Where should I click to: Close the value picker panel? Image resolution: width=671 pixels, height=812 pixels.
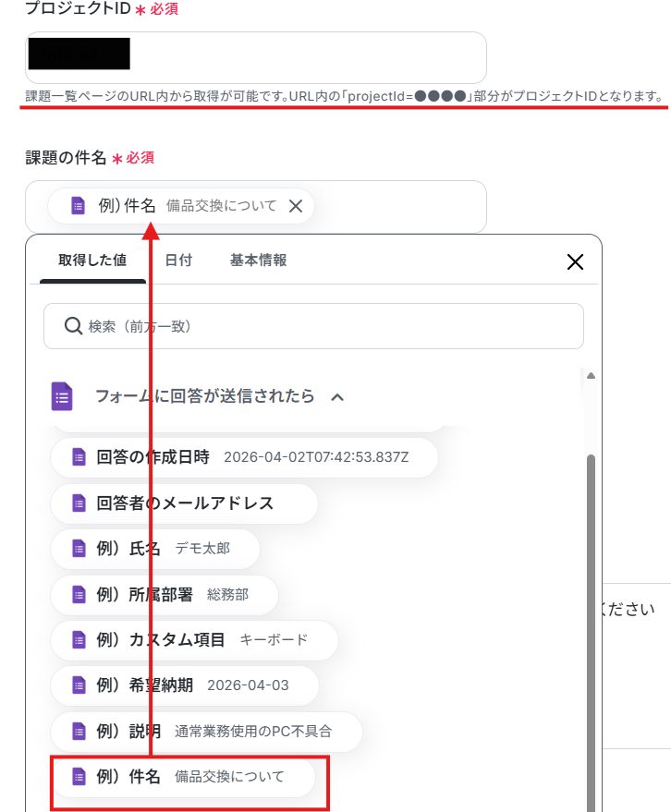click(575, 262)
